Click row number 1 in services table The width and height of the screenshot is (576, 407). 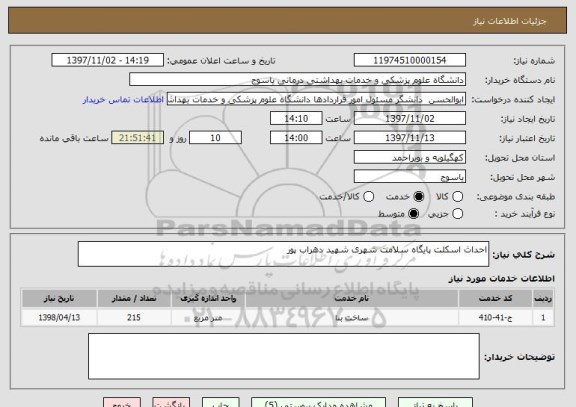click(x=543, y=317)
